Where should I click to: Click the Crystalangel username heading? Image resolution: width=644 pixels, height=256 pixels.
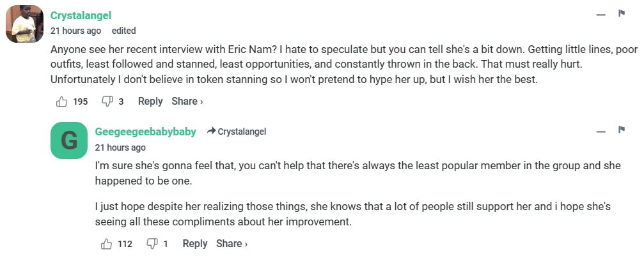81,15
